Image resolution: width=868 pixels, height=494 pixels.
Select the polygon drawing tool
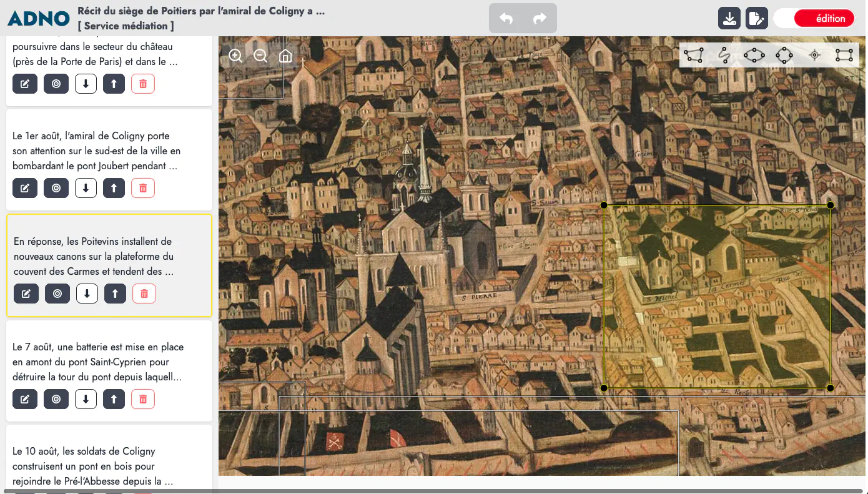(x=693, y=56)
